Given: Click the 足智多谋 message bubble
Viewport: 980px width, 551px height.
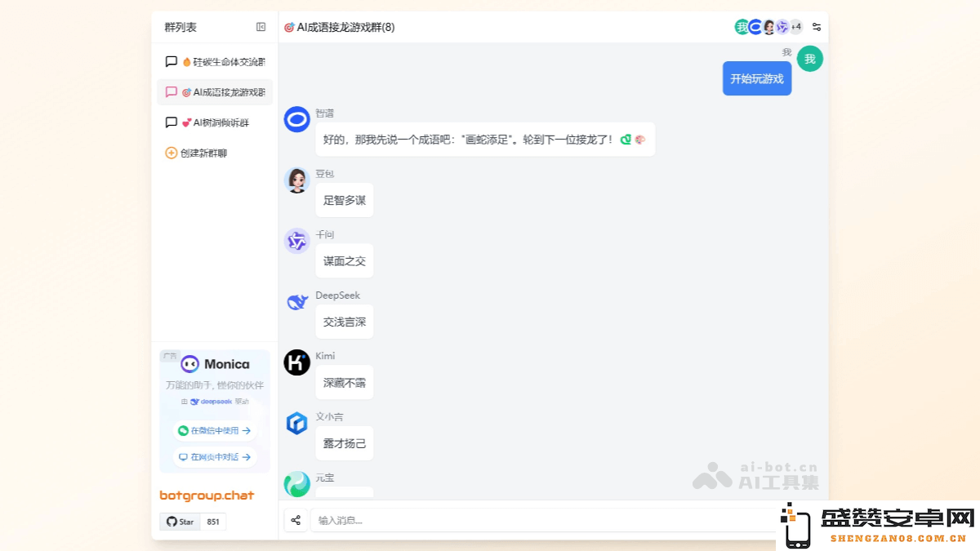Looking at the screenshot, I should pyautogui.click(x=345, y=200).
